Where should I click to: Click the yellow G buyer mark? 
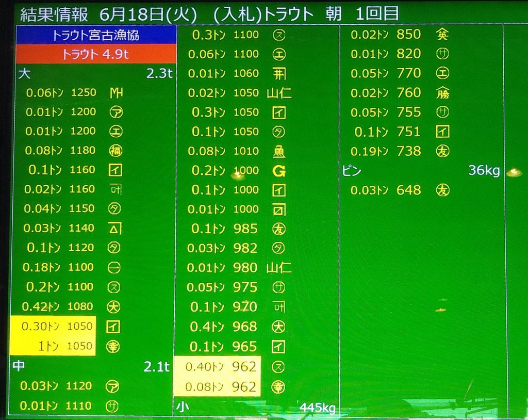tap(279, 171)
